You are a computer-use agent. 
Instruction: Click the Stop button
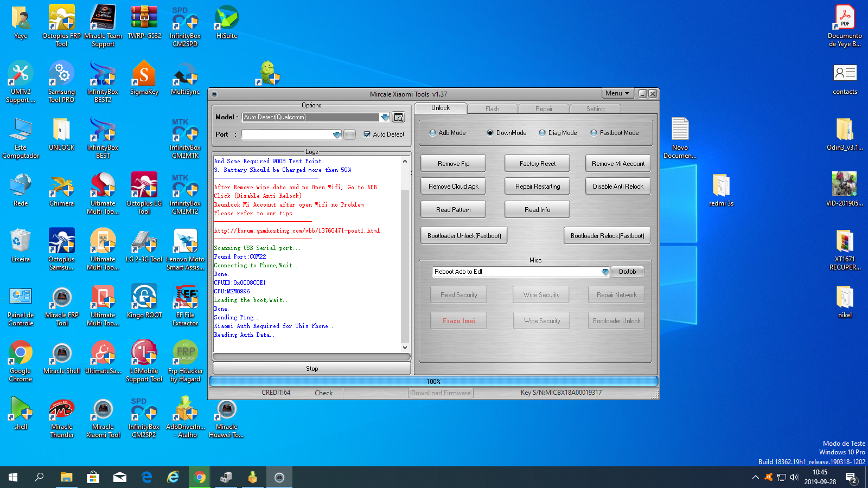pos(312,369)
